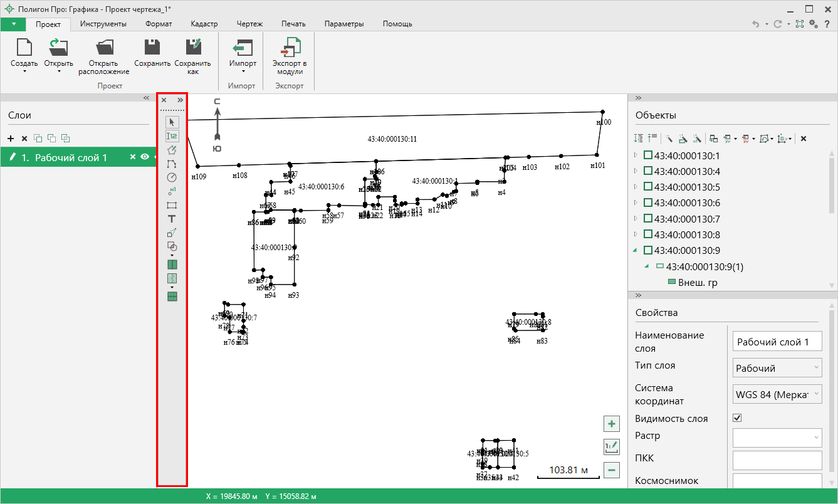Open the Инструменты ribbon tab
The image size is (838, 504).
[x=103, y=24]
